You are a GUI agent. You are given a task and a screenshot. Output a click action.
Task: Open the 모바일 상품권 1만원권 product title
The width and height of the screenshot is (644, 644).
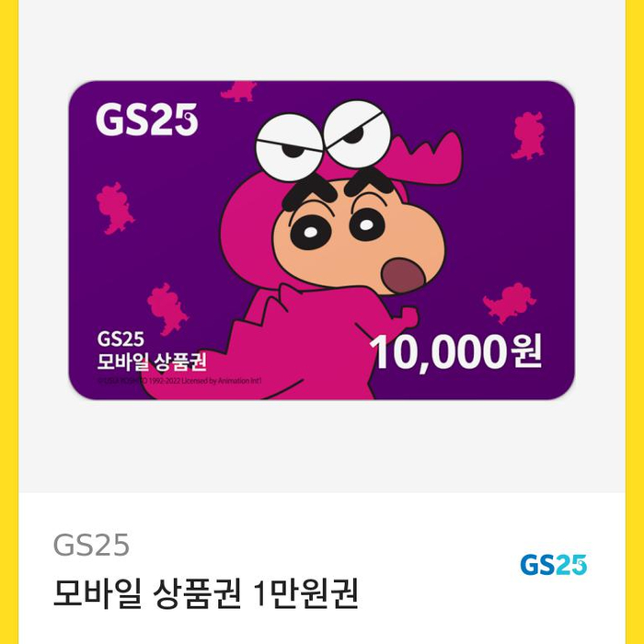tap(206, 593)
